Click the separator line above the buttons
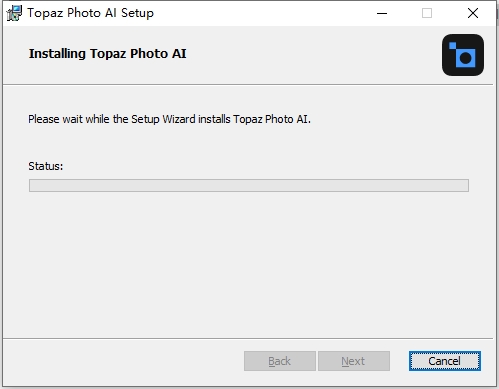499x389 pixels. pyautogui.click(x=248, y=339)
